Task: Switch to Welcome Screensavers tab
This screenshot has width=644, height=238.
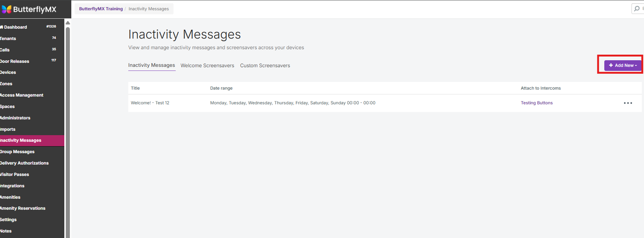Action: [207, 66]
